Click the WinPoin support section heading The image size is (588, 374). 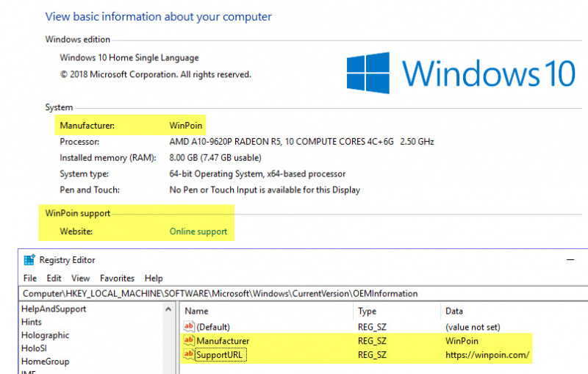coord(78,213)
